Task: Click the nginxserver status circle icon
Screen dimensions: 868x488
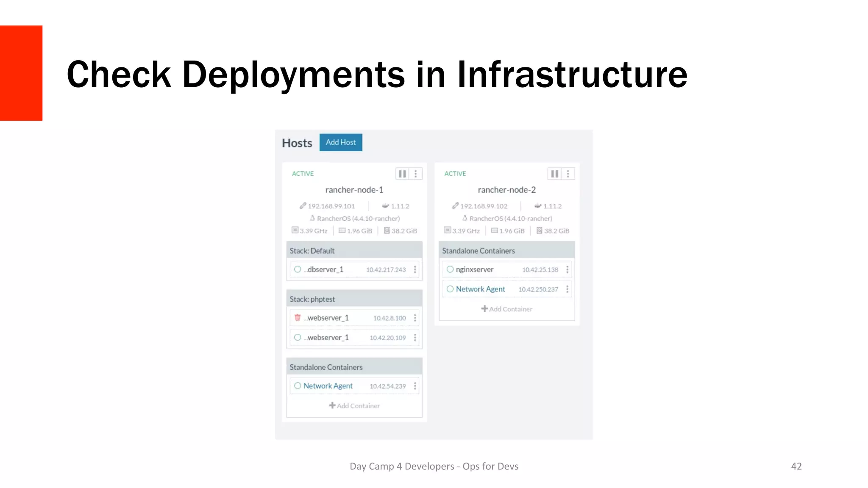Action: 450,269
